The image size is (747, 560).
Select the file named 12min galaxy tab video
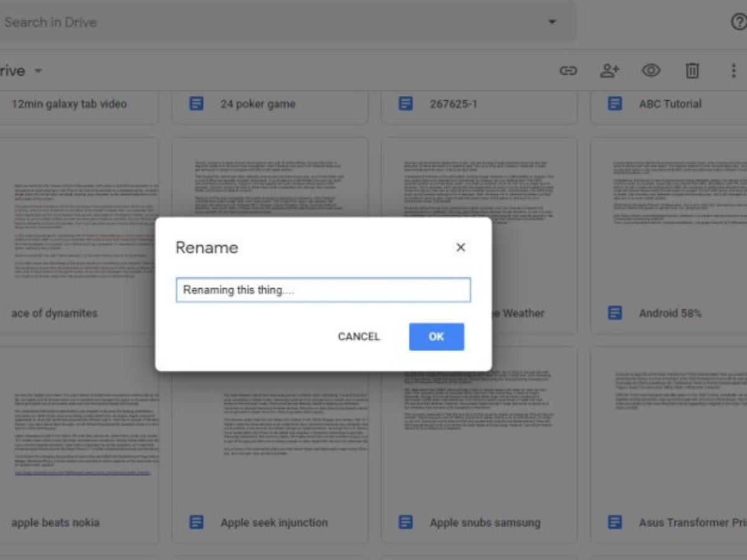pos(69,104)
